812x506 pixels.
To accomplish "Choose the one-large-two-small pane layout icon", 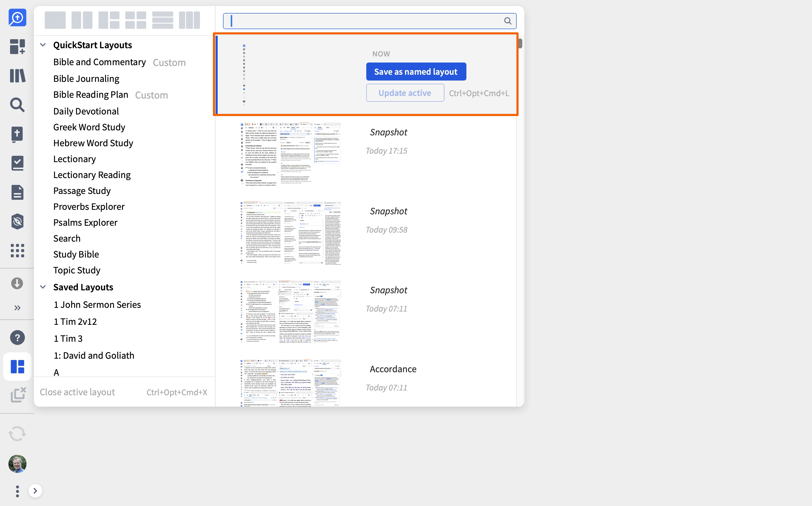I will (x=109, y=20).
